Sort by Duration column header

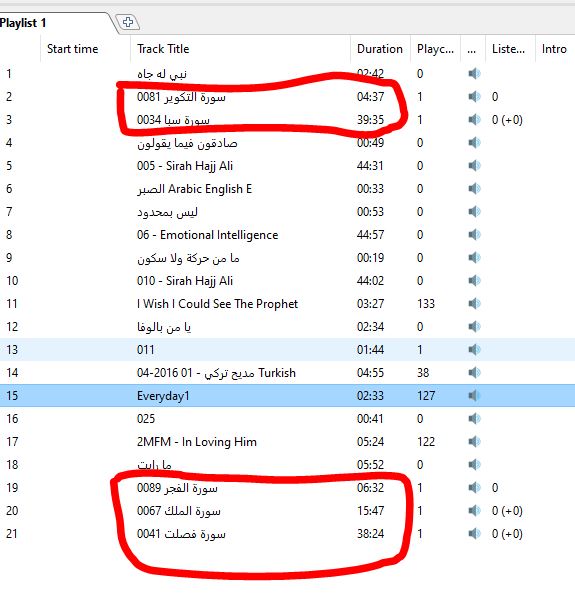(380, 49)
